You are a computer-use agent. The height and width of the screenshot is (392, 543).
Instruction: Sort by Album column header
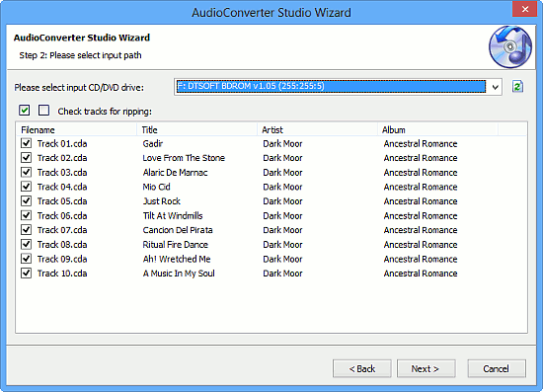point(437,130)
